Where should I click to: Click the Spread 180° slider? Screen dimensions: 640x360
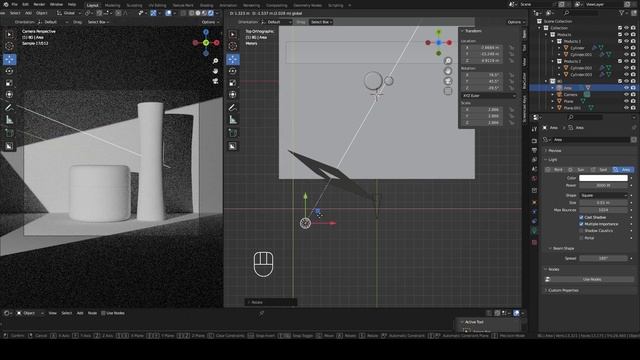[603, 258]
